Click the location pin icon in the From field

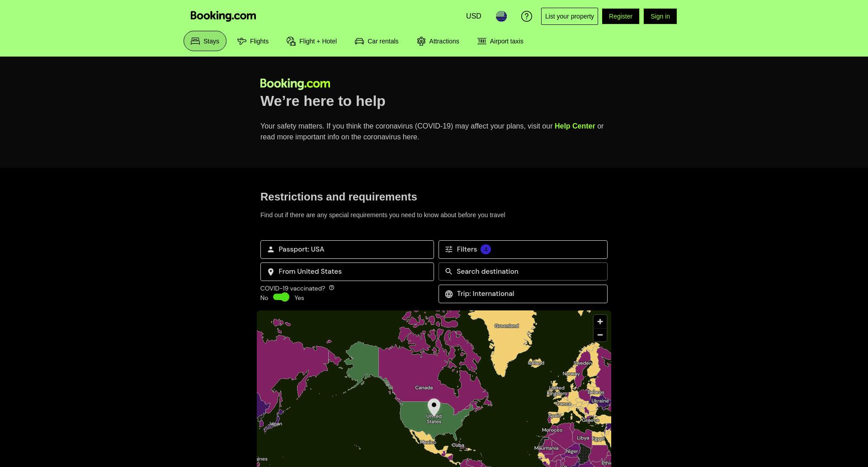(271, 272)
